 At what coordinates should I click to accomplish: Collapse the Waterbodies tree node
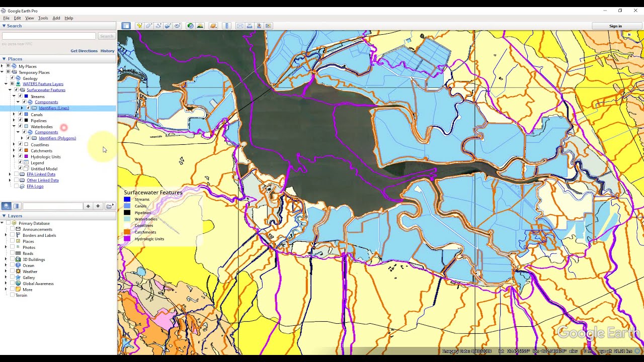[14, 127]
